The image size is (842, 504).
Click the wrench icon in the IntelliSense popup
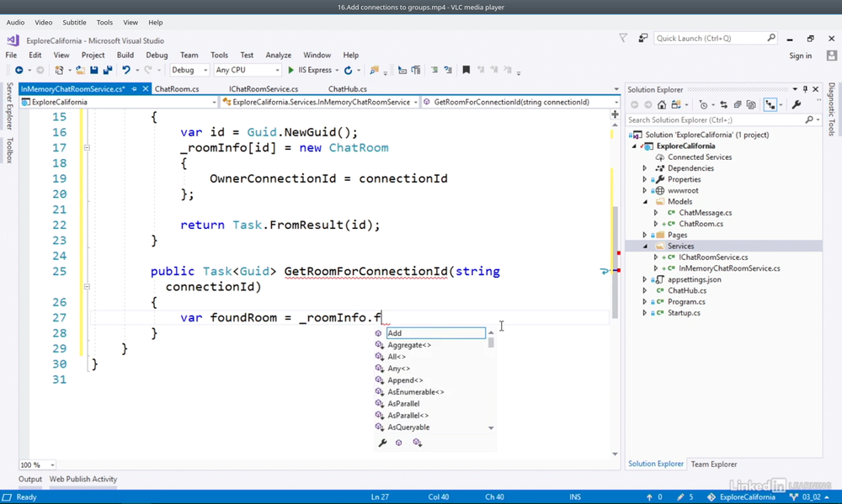pyautogui.click(x=382, y=443)
